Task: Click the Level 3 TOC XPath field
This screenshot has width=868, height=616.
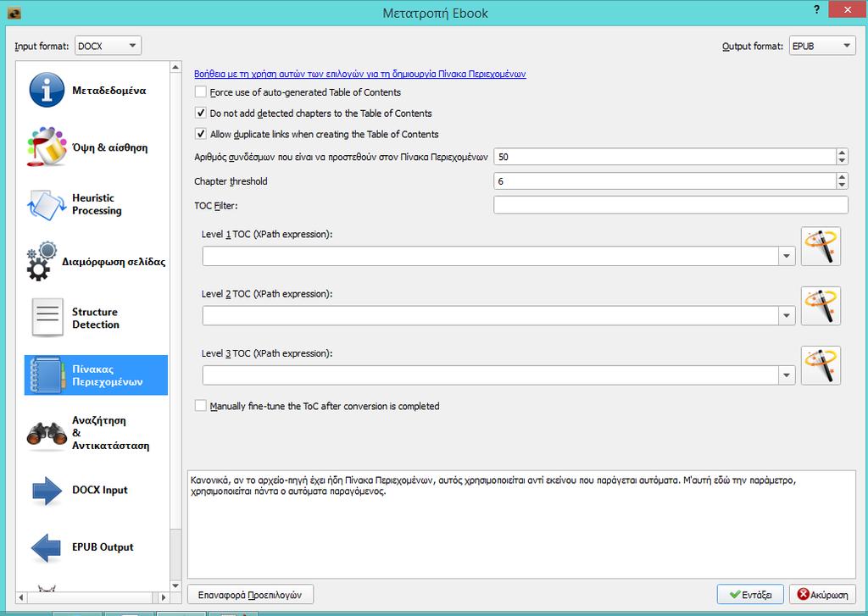Action: [491, 375]
